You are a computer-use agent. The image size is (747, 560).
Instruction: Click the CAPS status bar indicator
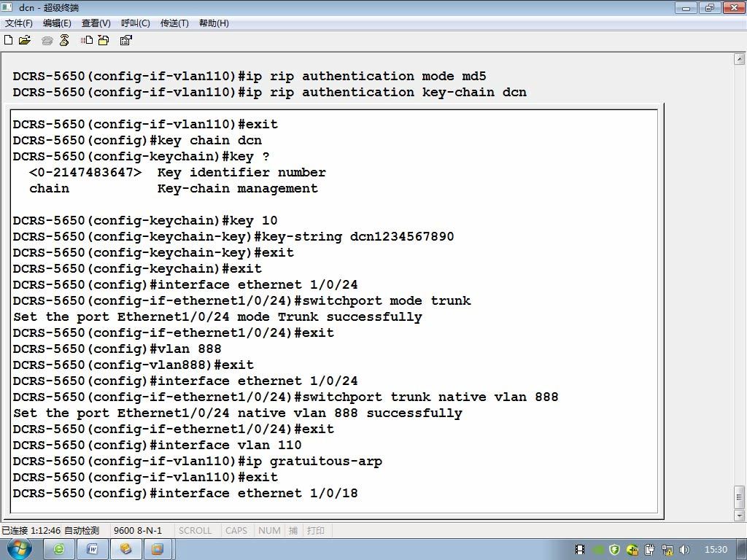coord(236,531)
